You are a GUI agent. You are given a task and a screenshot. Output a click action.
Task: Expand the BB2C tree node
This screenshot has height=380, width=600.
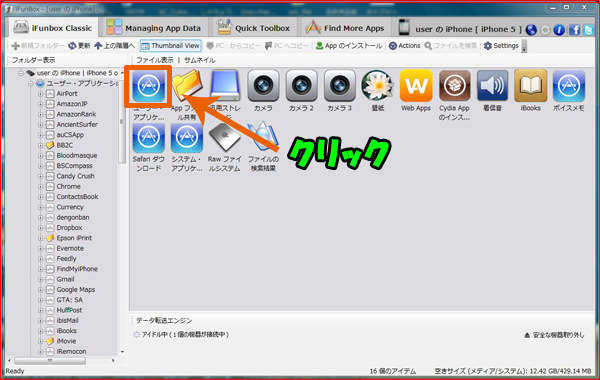pyautogui.click(x=40, y=145)
